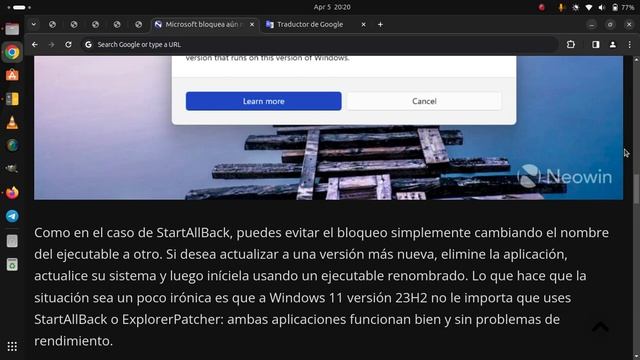Click the battery 77% indicator
640x360 pixels.
623,7
